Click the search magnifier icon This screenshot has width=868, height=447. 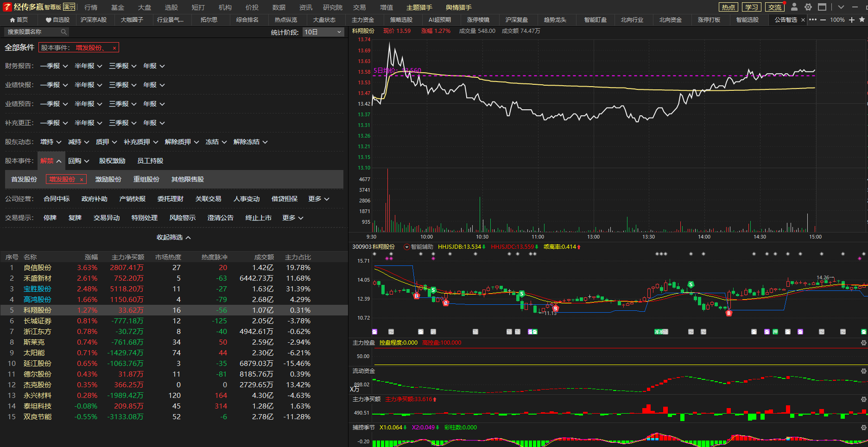click(x=64, y=31)
